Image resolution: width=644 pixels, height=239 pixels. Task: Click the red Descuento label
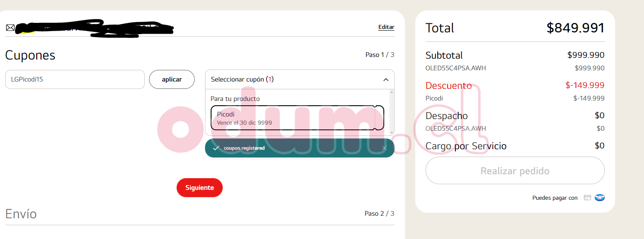tap(448, 85)
